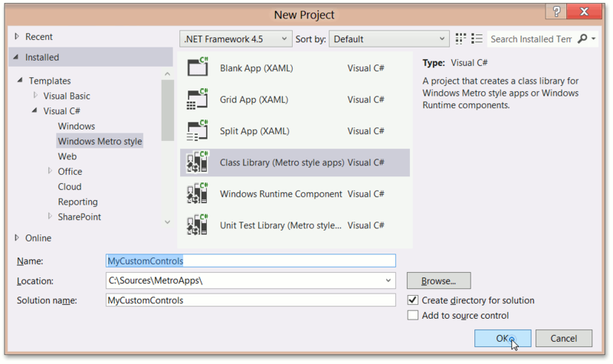Viewport: 613px width, 364px height.
Task: Expand the Visual Basic node arrow
Action: 35,95
